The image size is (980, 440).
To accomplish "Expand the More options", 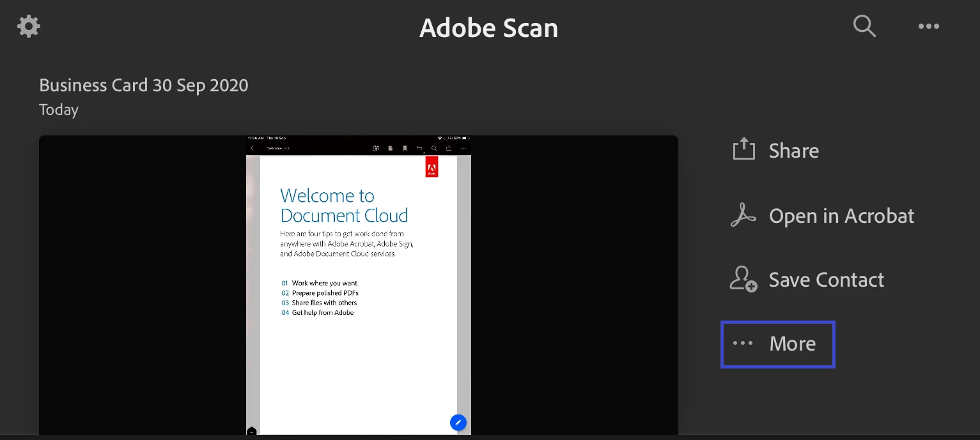I will pyautogui.click(x=777, y=344).
